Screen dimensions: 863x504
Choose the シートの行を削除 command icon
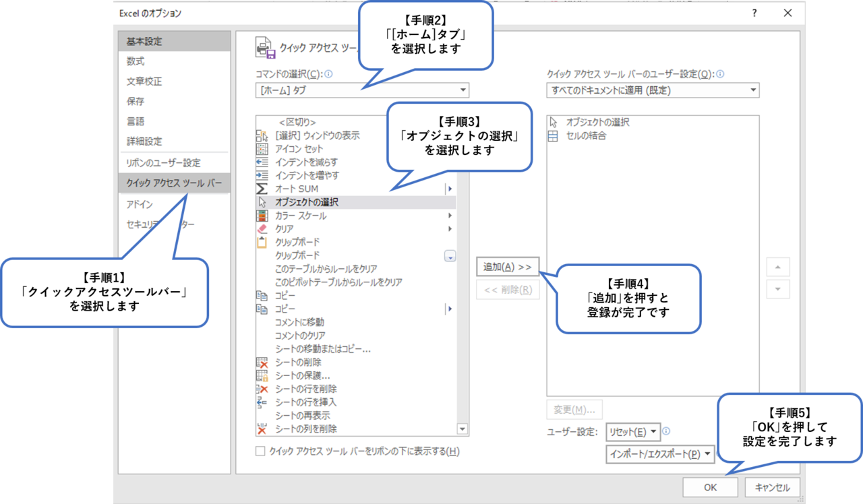point(262,389)
